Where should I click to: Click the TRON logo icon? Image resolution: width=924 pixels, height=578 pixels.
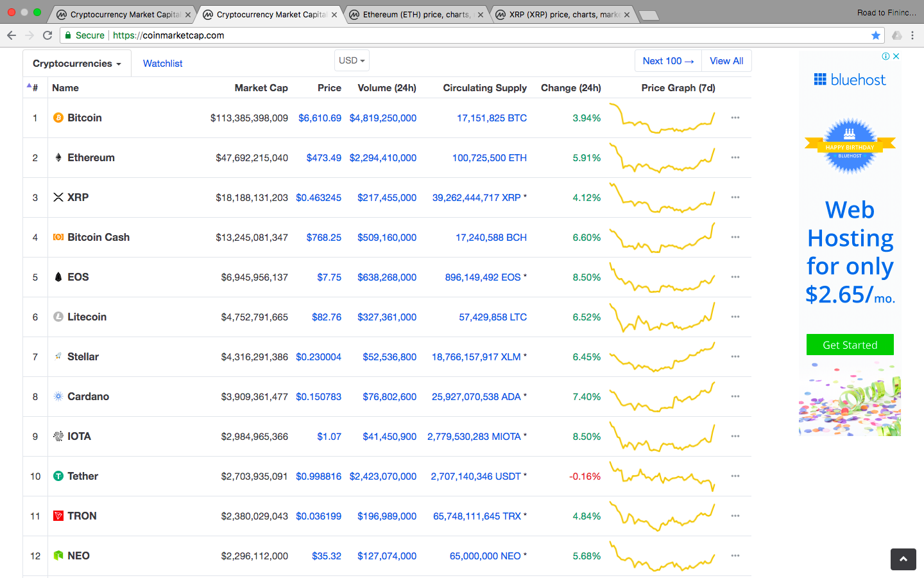coord(58,516)
